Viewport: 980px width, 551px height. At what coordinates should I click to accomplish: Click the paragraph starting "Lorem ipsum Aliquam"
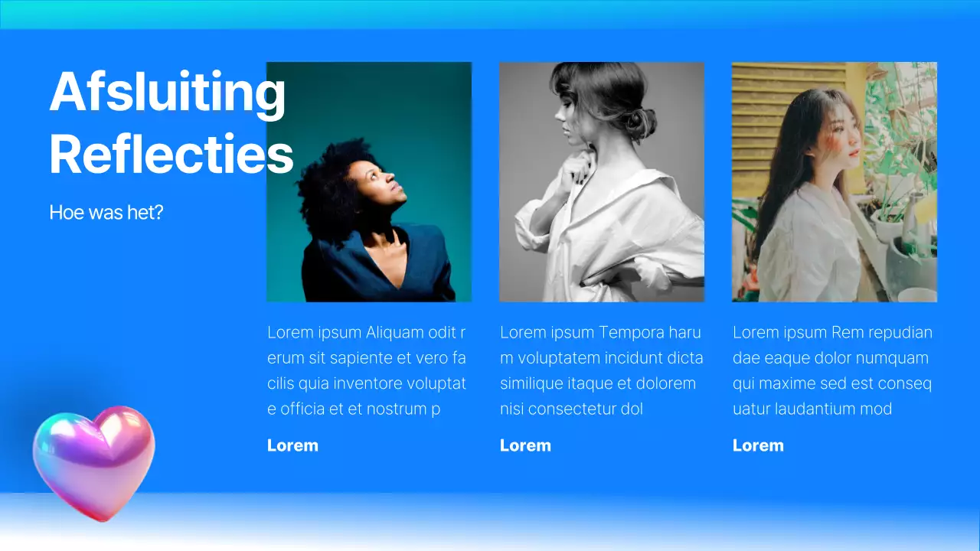coord(367,370)
